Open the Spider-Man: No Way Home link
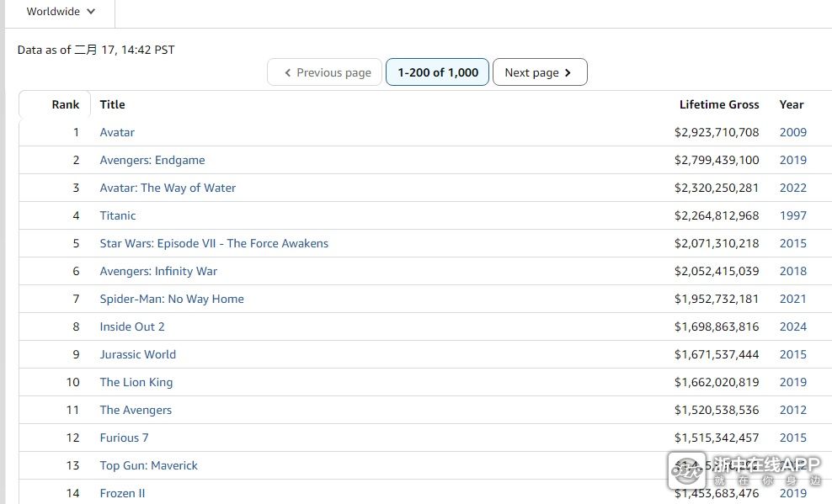This screenshot has height=504, width=832. [172, 299]
